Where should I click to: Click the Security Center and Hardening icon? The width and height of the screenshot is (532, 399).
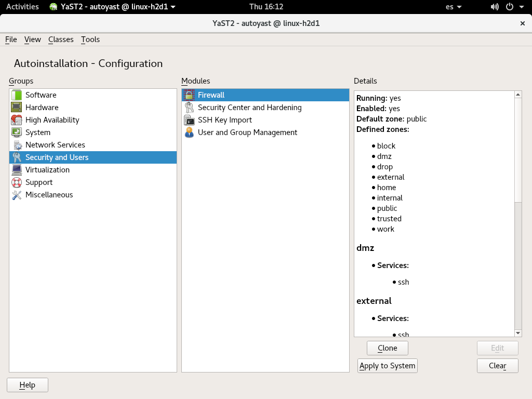[189, 108]
